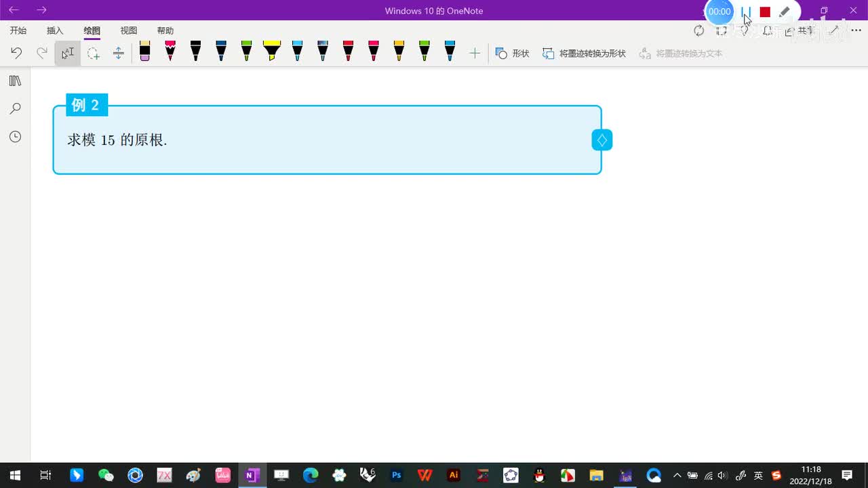This screenshot has width=868, height=488.
Task: Pick the eraser tool
Action: [144, 52]
